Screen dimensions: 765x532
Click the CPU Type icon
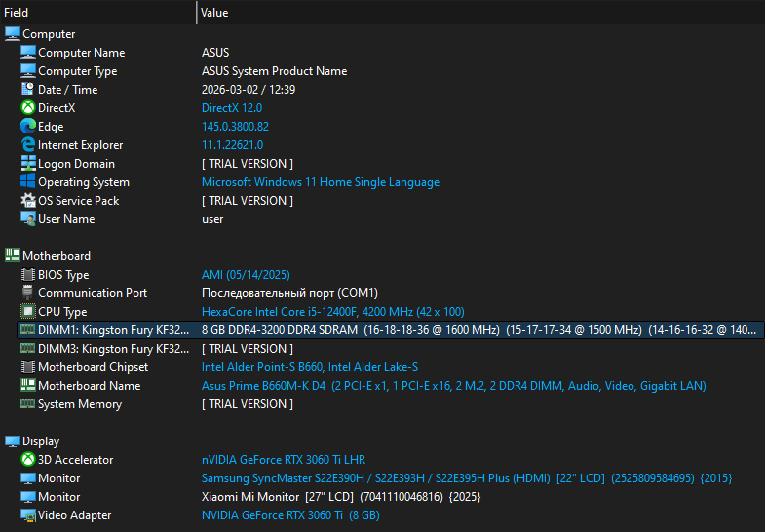click(x=28, y=312)
